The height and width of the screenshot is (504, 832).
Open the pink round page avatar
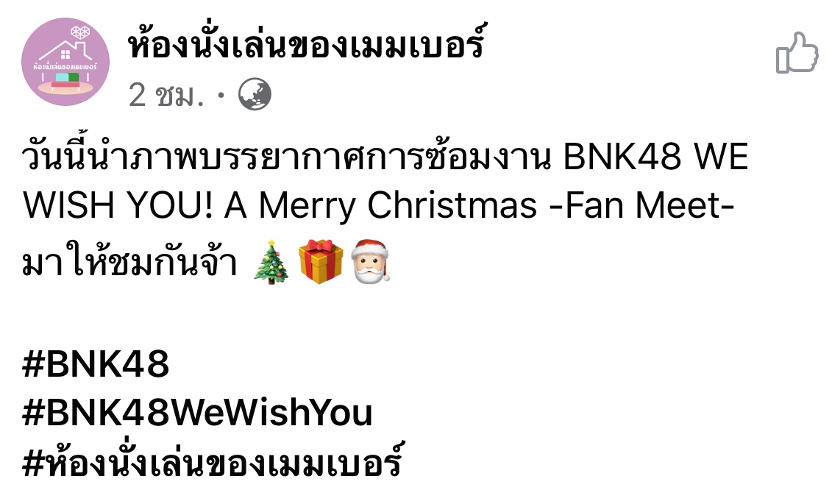[x=65, y=62]
